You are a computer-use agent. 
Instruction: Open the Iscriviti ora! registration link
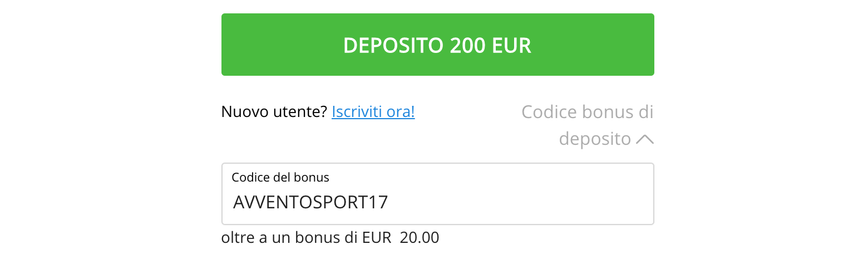373,112
